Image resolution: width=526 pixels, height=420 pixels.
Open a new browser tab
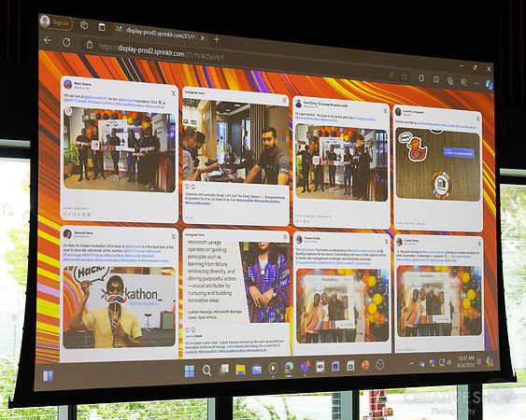pyautogui.click(x=217, y=39)
